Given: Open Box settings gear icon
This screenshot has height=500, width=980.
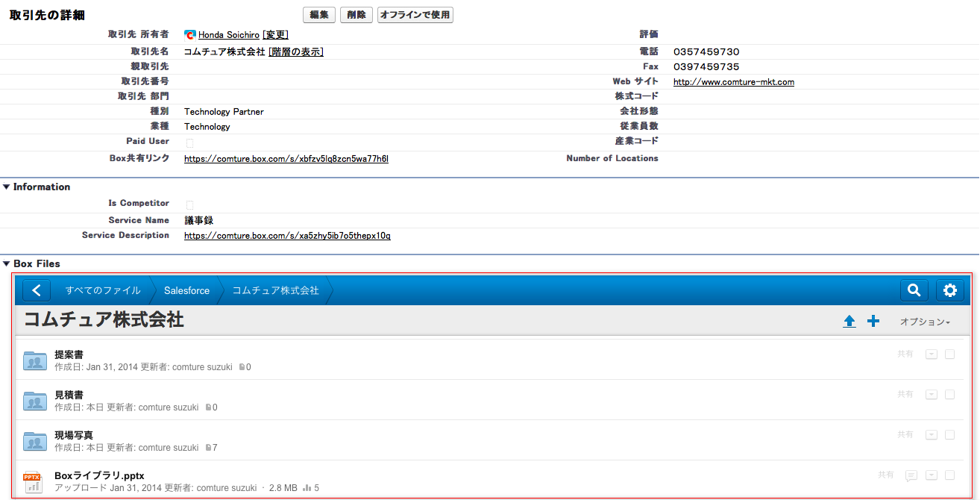Looking at the screenshot, I should (949, 290).
